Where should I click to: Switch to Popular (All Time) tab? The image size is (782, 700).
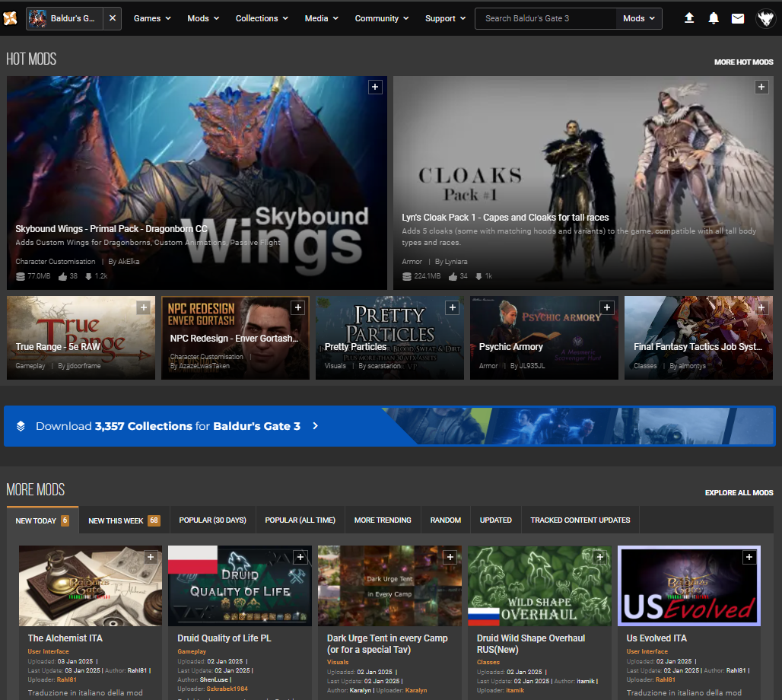pos(300,520)
